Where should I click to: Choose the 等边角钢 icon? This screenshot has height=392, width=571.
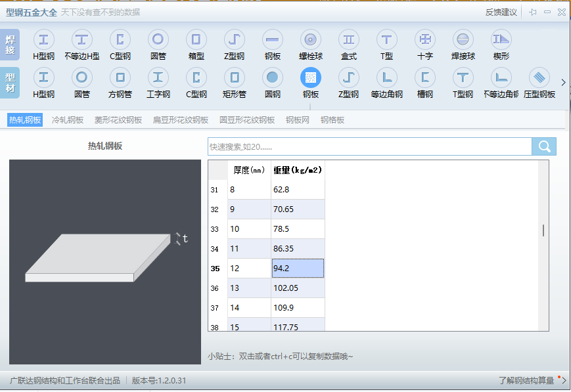387,77
